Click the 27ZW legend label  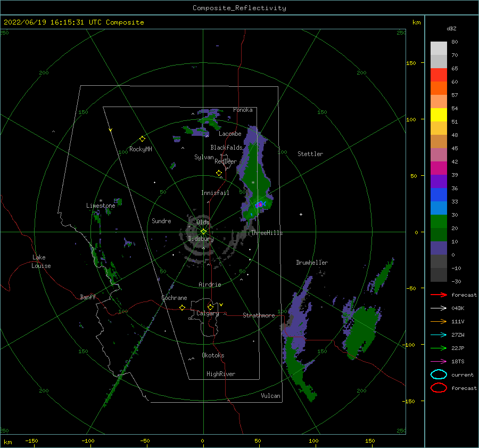[458, 335]
